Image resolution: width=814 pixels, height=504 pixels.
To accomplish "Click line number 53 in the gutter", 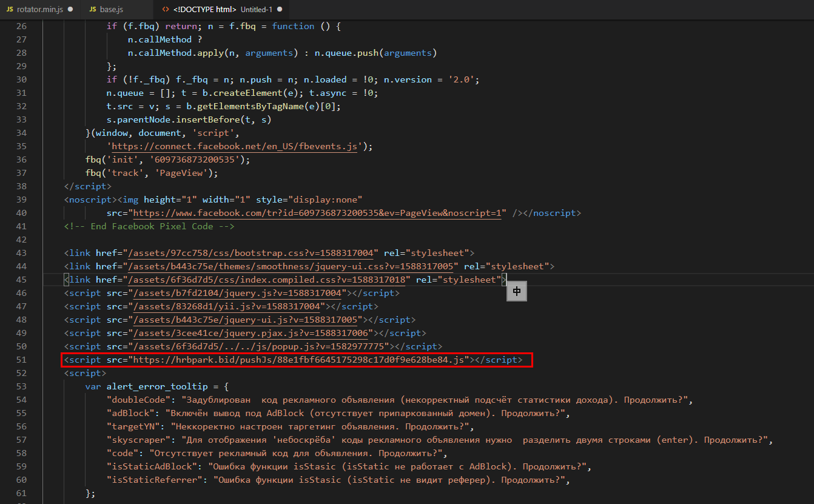I will pyautogui.click(x=21, y=386).
